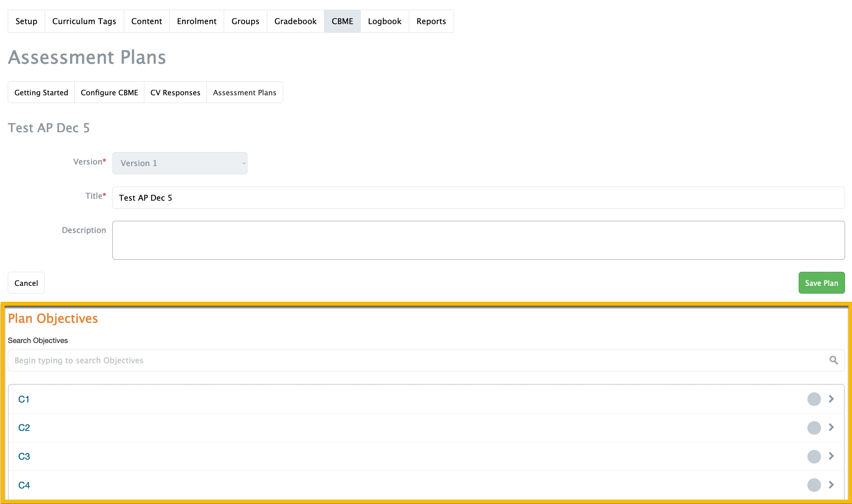
Task: Select the CV Responses sub-tab
Action: click(175, 93)
